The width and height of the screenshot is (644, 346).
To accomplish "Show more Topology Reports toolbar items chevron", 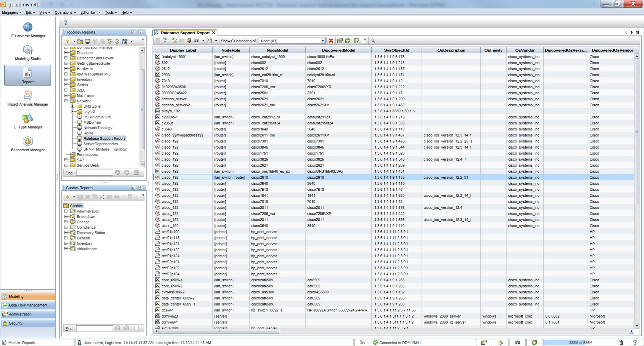I will (143, 40).
